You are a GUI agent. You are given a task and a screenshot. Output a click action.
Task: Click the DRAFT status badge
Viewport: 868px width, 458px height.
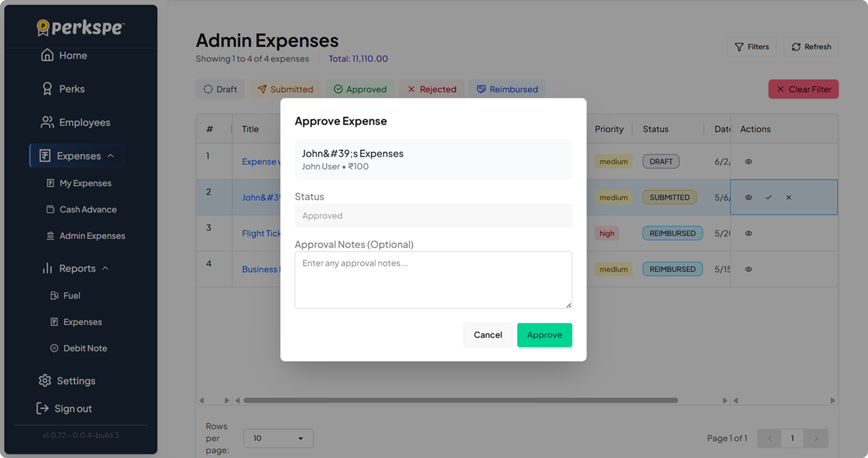(x=661, y=162)
